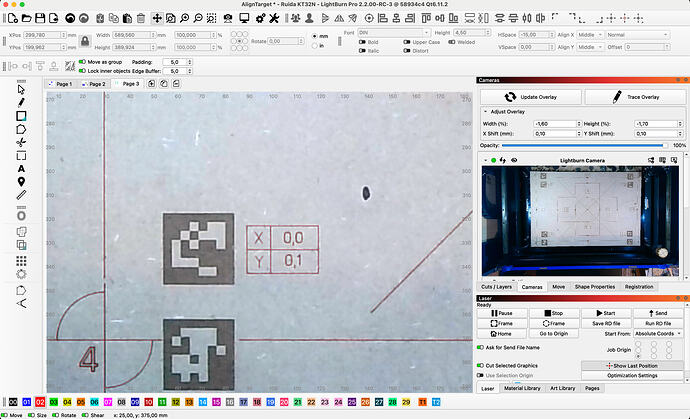Click the Offset Shapes ring tool
This screenshot has height=419, width=690.
point(21,216)
